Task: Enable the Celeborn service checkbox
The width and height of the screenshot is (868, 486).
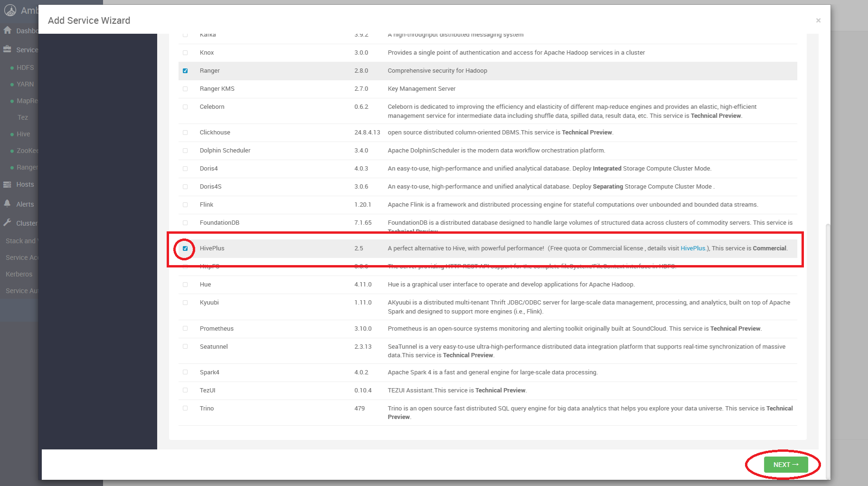Action: (x=185, y=107)
